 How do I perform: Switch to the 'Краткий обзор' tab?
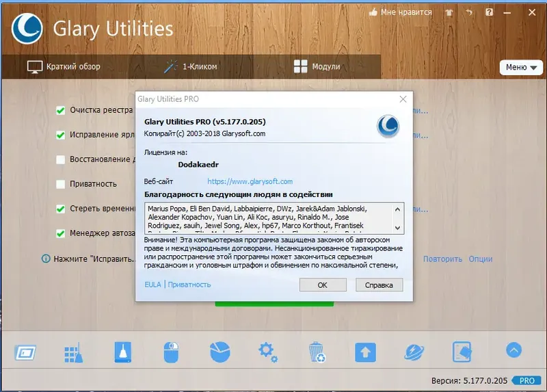click(64, 66)
